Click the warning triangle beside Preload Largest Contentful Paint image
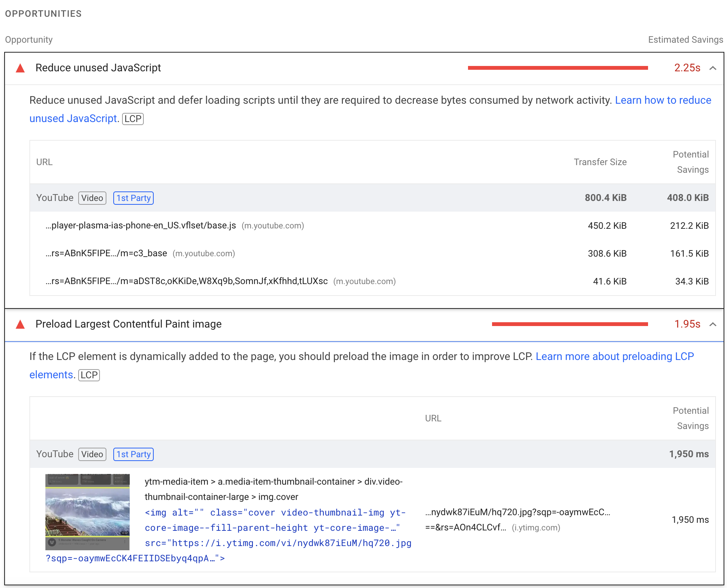 [20, 325]
